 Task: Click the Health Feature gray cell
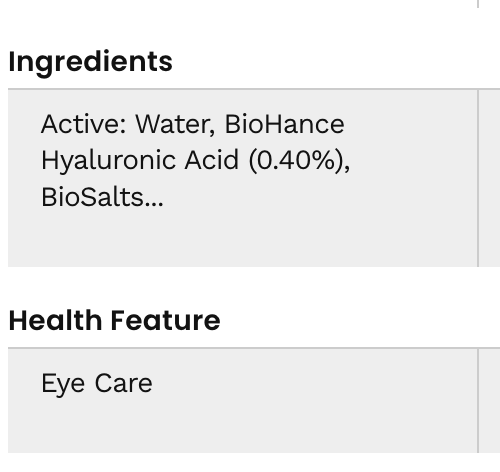pyautogui.click(x=243, y=401)
